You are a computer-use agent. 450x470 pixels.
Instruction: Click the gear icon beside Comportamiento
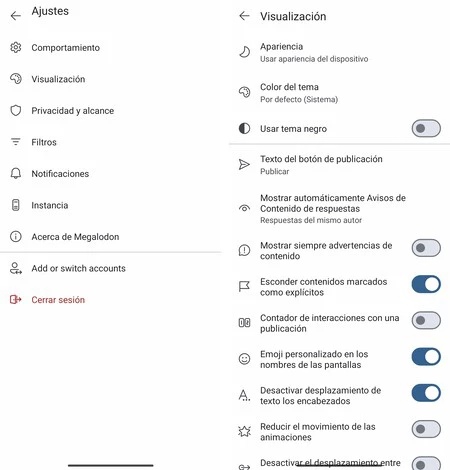pyautogui.click(x=16, y=48)
